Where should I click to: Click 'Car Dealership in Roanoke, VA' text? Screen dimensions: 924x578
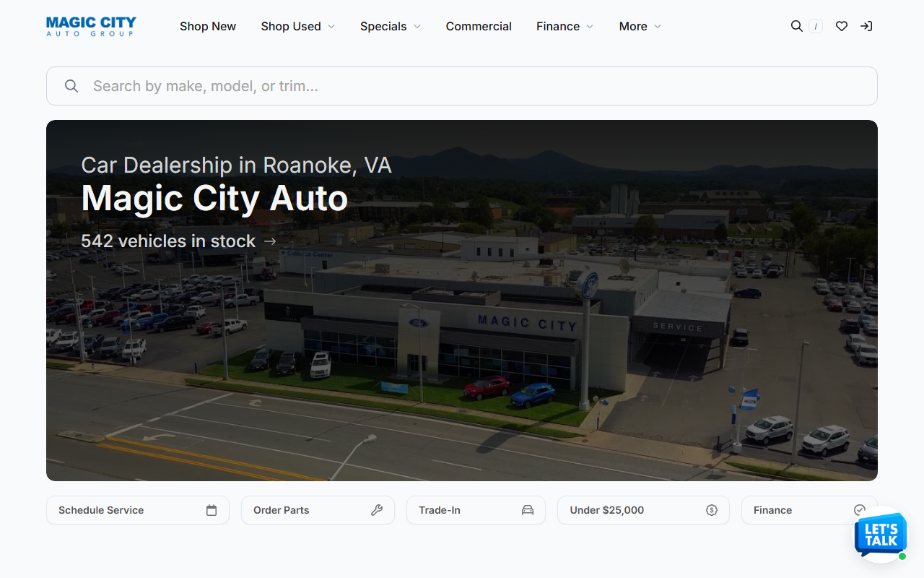[x=236, y=165]
